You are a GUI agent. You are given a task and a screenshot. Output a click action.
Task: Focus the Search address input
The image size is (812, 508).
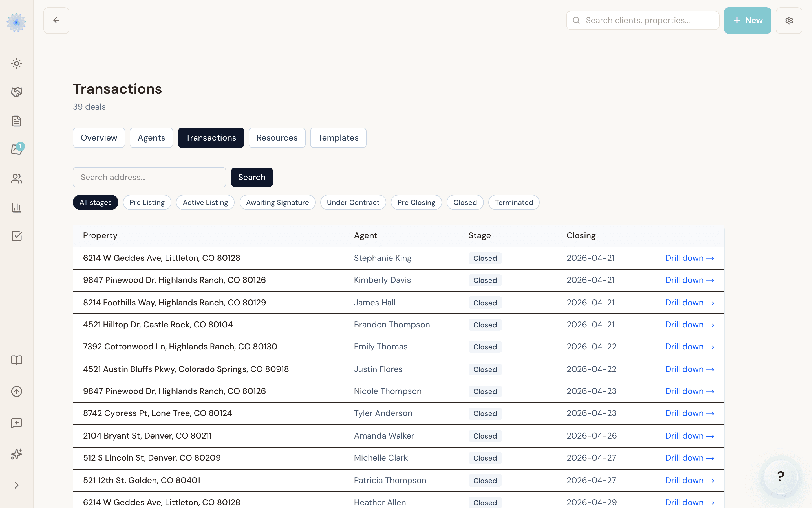pyautogui.click(x=149, y=177)
